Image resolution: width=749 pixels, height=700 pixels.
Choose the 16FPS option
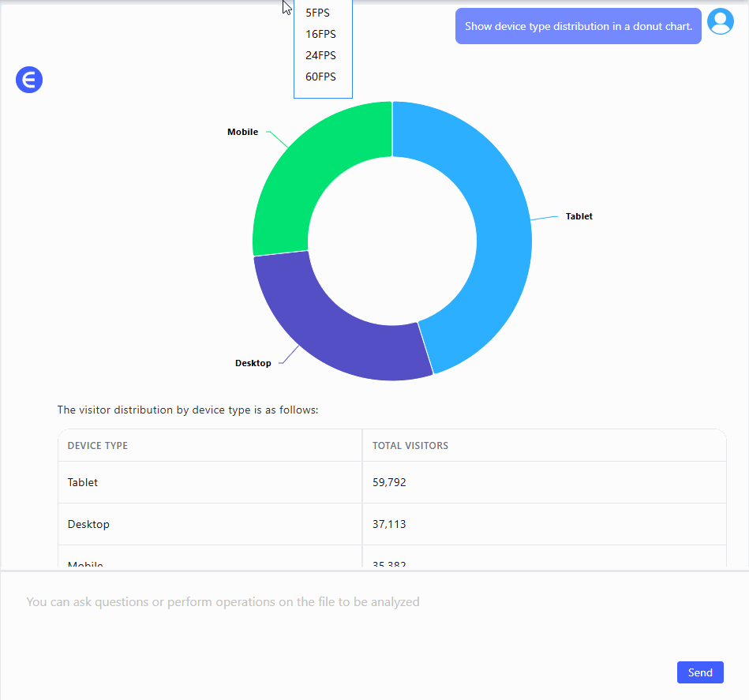[320, 34]
